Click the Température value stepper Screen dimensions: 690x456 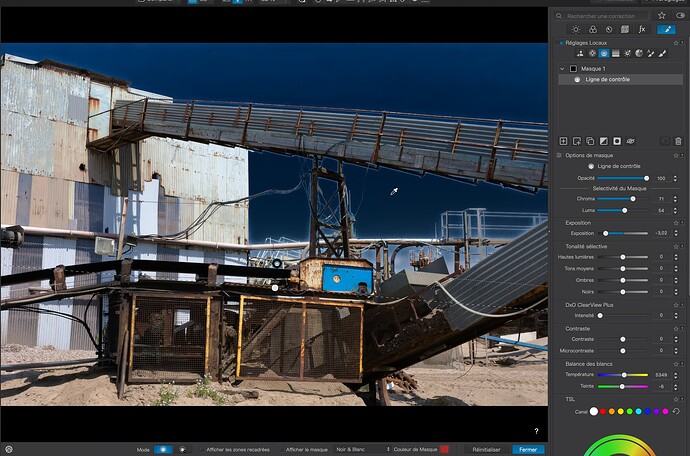pyautogui.click(x=675, y=375)
